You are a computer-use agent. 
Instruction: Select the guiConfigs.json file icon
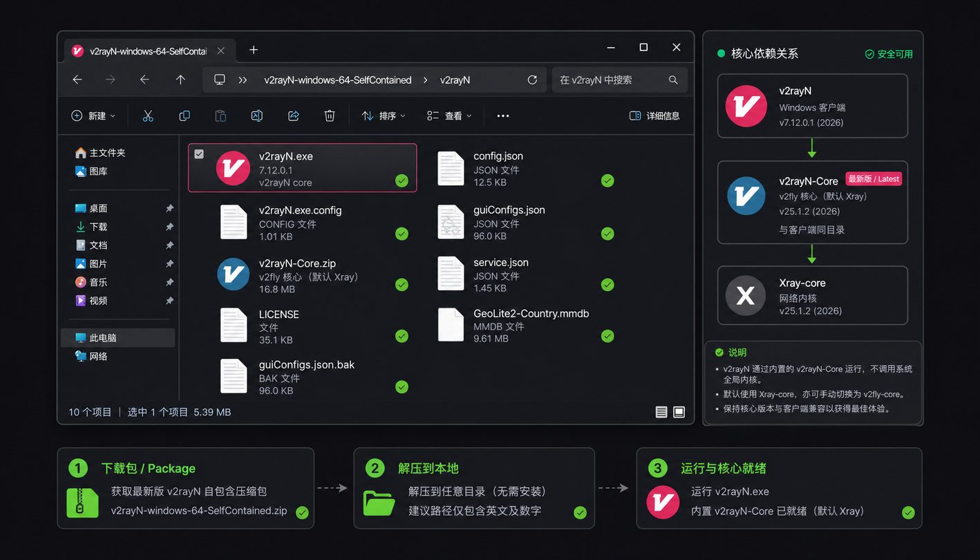point(451,222)
